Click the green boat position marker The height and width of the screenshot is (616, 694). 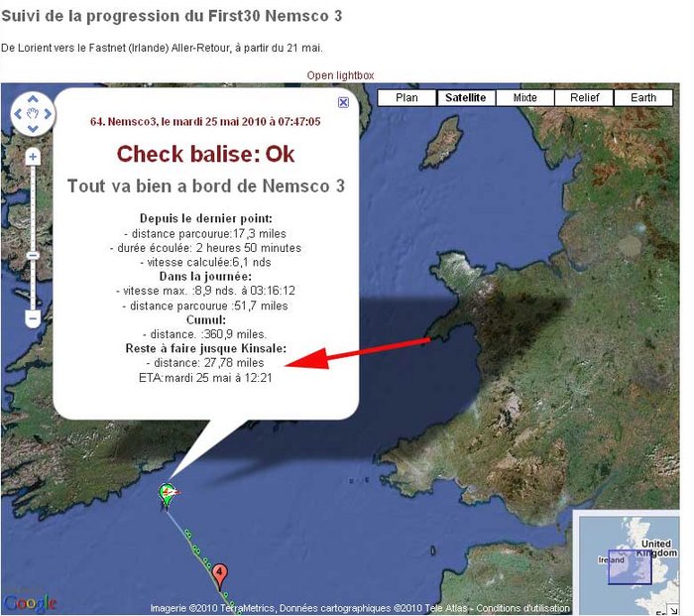(x=168, y=493)
